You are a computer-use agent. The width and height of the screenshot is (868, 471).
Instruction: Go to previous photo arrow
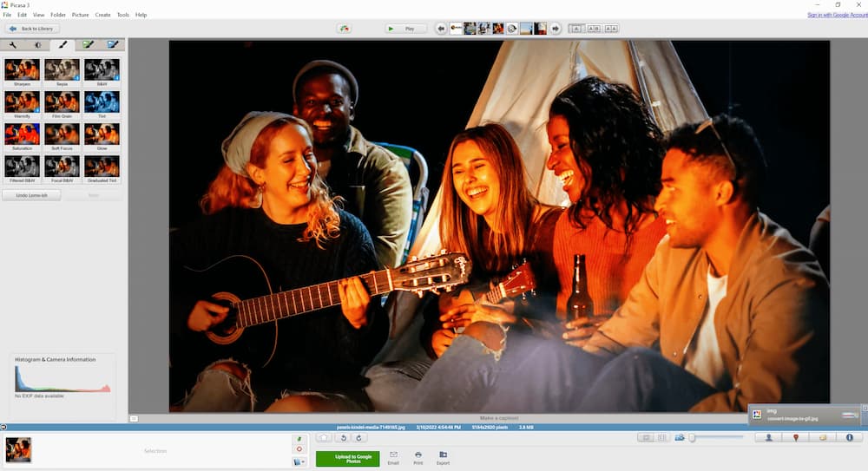(x=441, y=29)
